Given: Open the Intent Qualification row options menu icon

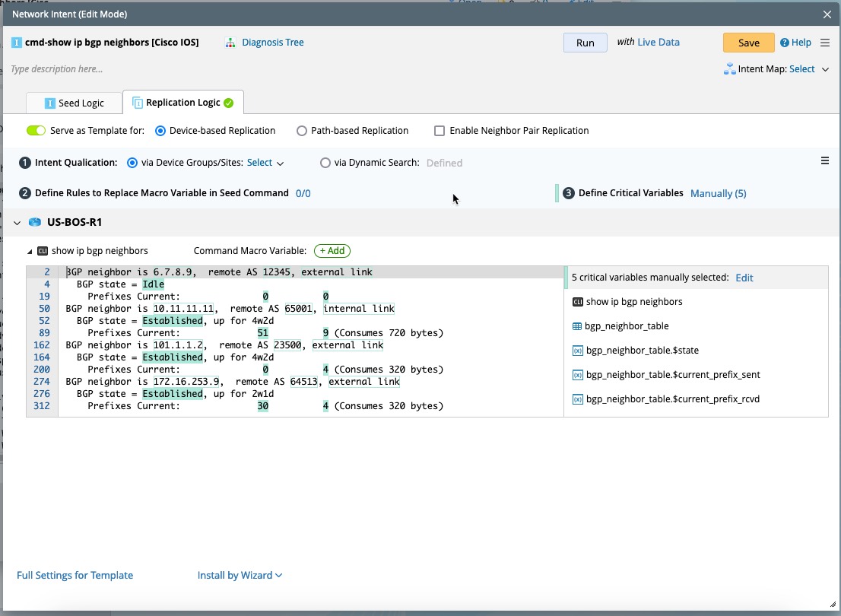Looking at the screenshot, I should tap(825, 161).
